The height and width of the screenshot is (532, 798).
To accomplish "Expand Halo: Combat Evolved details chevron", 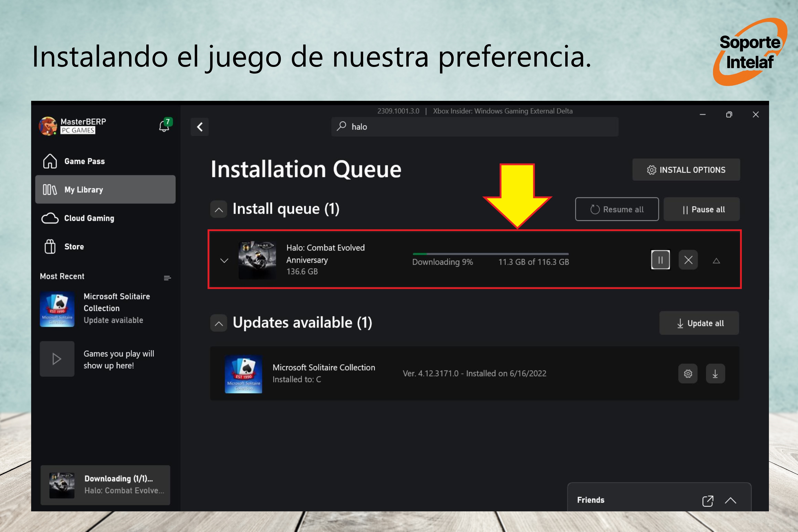I will coord(224,260).
